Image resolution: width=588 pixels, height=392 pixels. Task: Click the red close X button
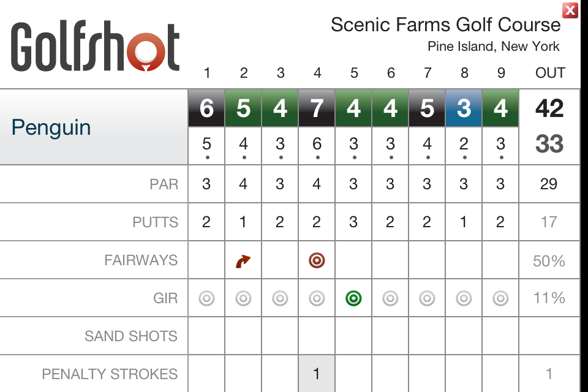[x=570, y=10]
